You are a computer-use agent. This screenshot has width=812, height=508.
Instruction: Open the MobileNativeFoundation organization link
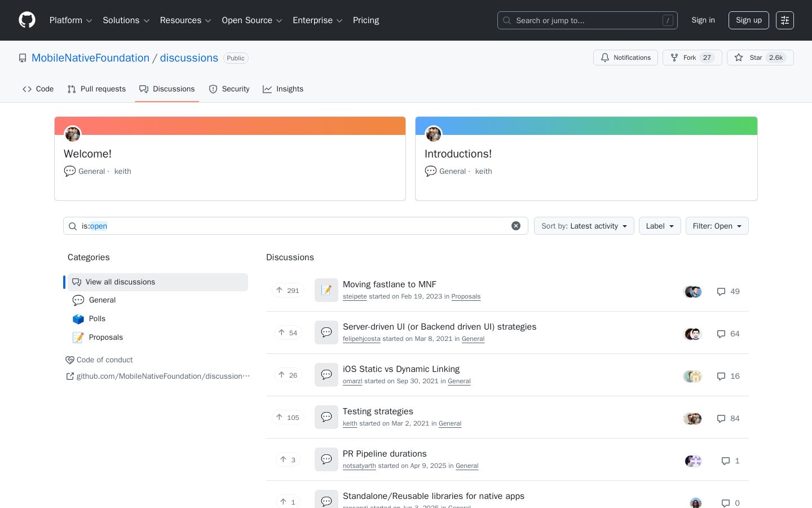(x=91, y=58)
